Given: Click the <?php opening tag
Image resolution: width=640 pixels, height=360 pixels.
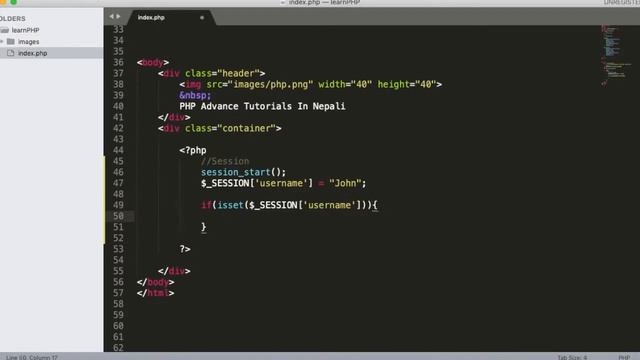Looking at the screenshot, I should click(x=193, y=151).
